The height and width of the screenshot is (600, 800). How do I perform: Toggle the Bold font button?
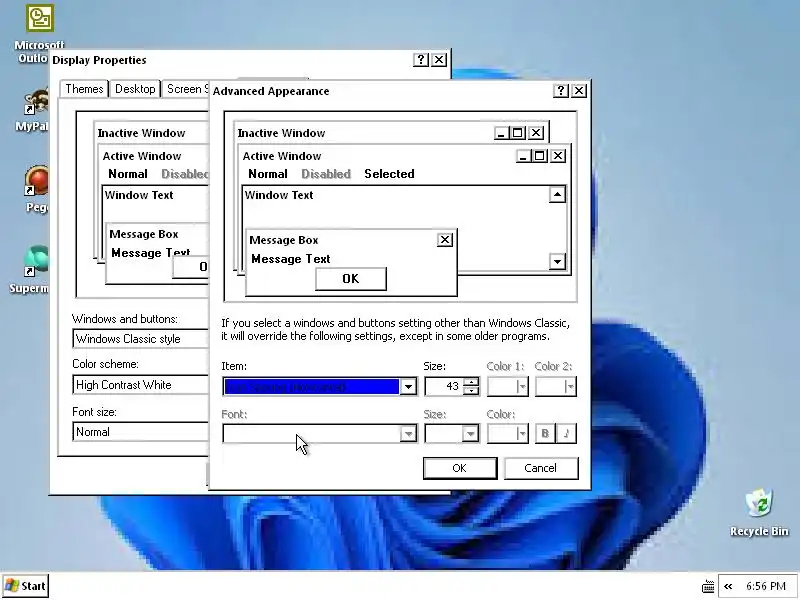(545, 434)
